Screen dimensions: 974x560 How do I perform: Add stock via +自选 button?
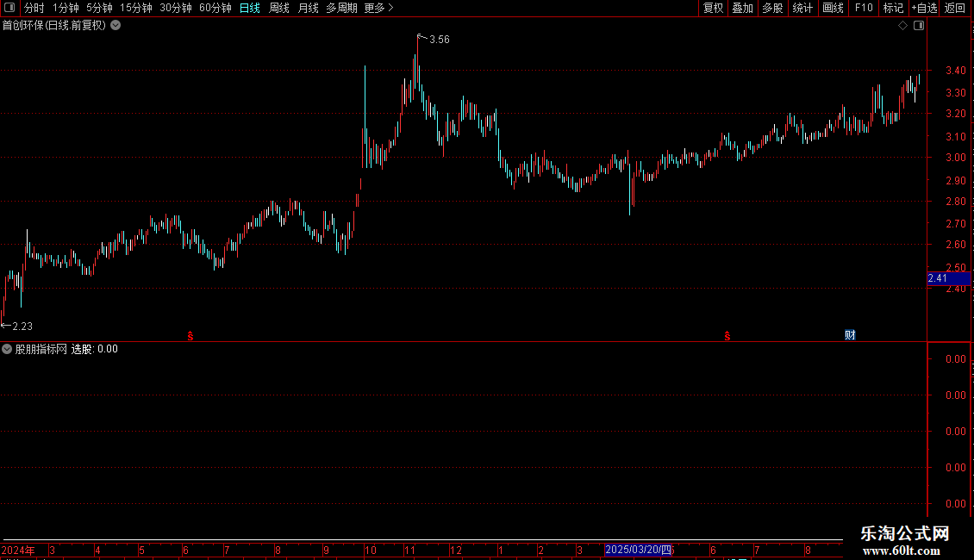point(924,8)
